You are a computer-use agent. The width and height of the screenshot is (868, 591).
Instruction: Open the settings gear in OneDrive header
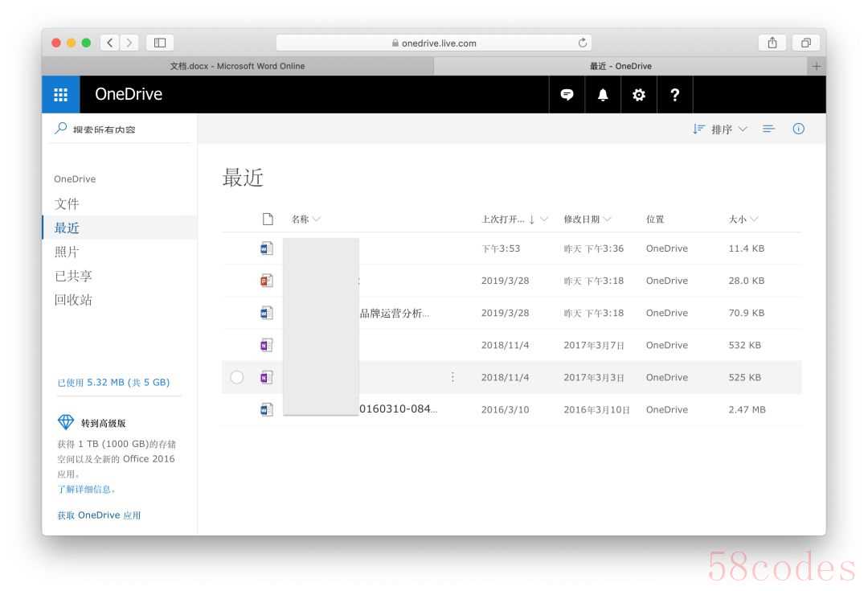pyautogui.click(x=639, y=95)
